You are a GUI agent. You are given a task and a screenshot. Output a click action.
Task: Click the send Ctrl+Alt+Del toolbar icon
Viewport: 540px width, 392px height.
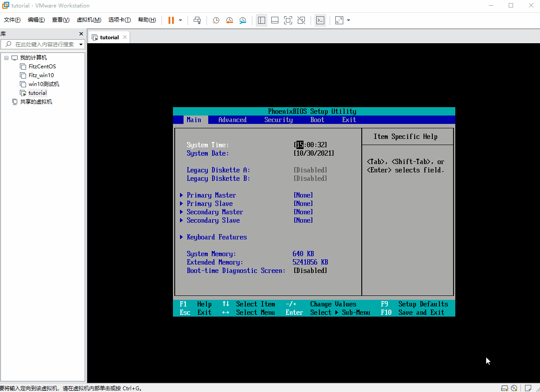tap(197, 20)
